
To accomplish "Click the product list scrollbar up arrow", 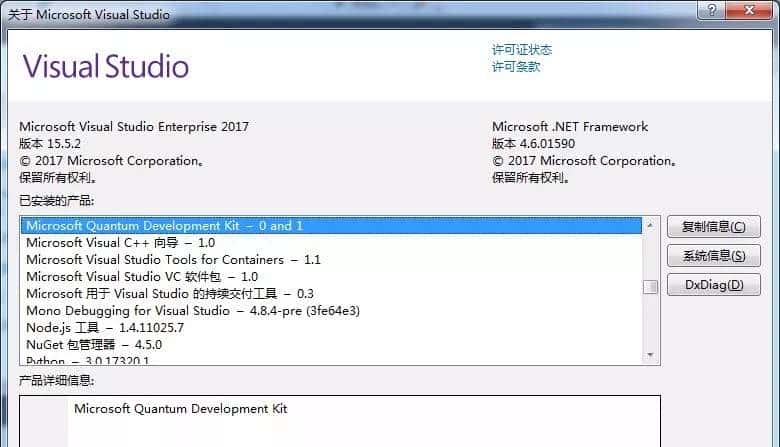I will click(650, 225).
